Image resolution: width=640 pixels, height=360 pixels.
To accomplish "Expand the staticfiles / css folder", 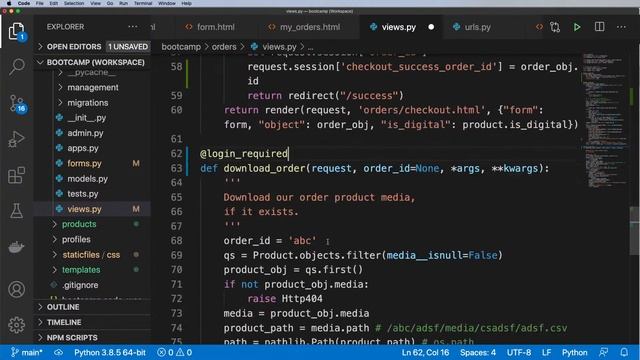I will tap(92, 255).
